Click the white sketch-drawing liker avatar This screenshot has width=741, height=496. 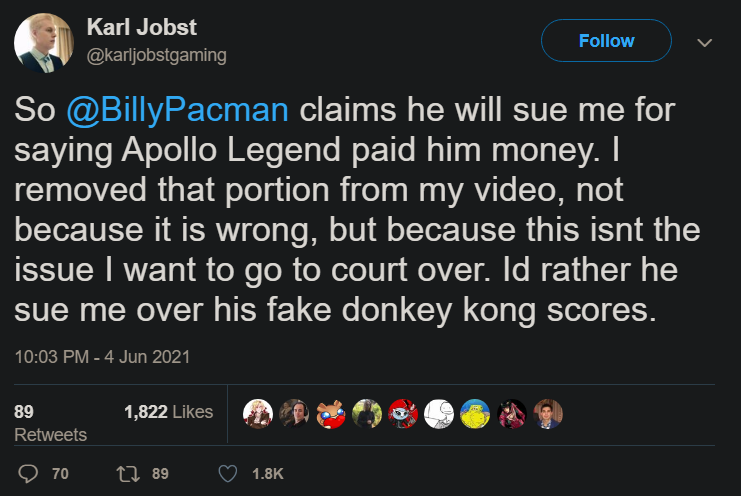click(x=440, y=412)
